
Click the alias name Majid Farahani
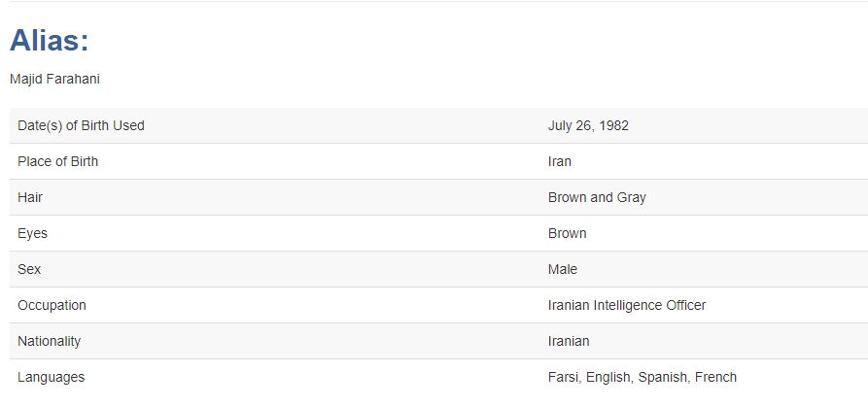pos(54,80)
